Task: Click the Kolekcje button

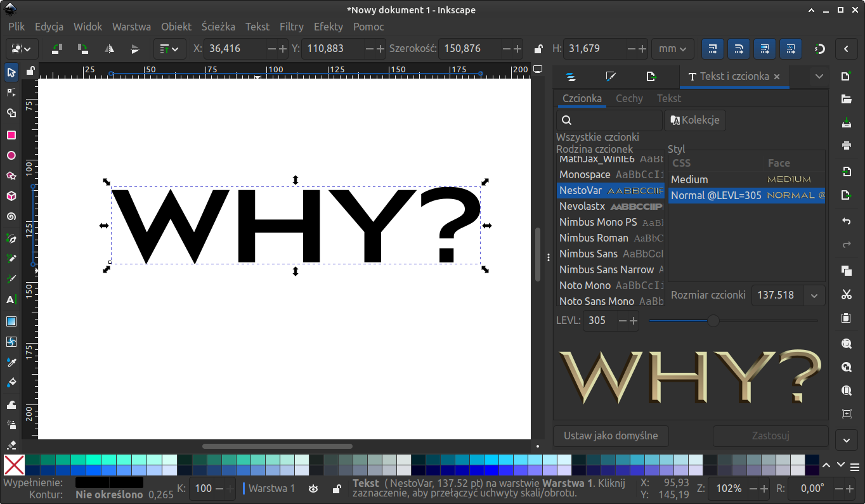Action: 695,120
